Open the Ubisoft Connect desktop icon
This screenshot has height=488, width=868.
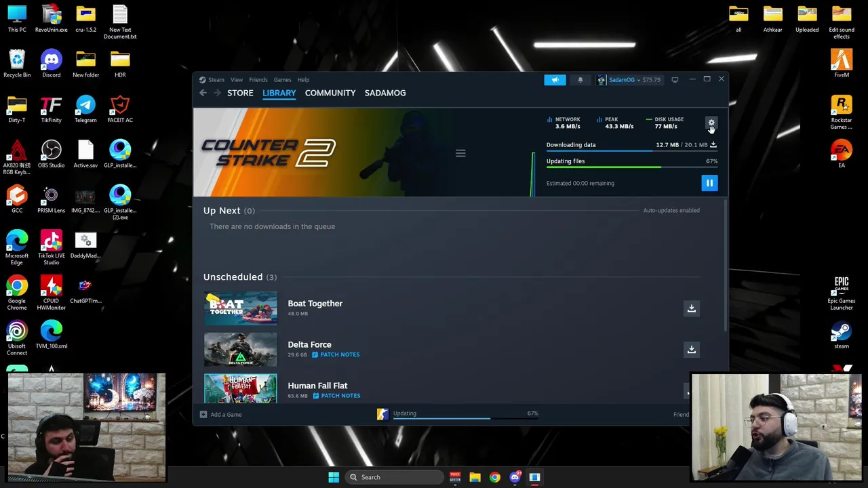(x=17, y=338)
